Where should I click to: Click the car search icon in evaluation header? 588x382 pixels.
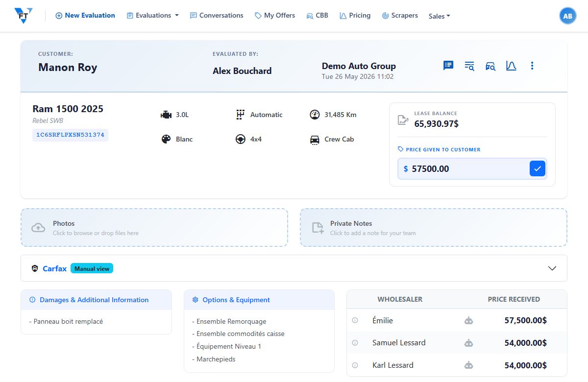[x=490, y=66]
